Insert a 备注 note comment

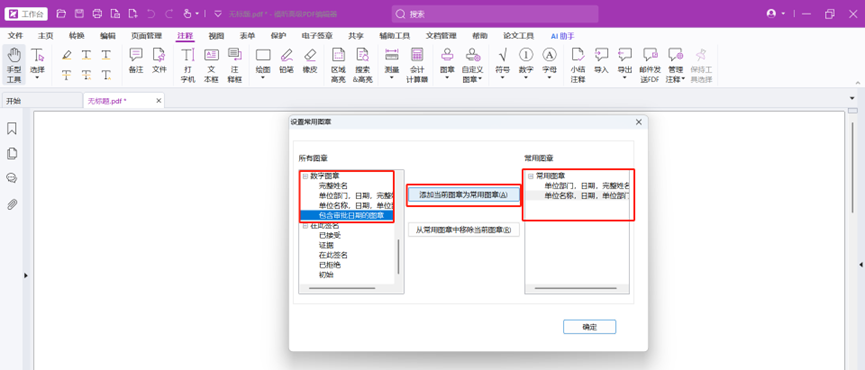tap(136, 61)
